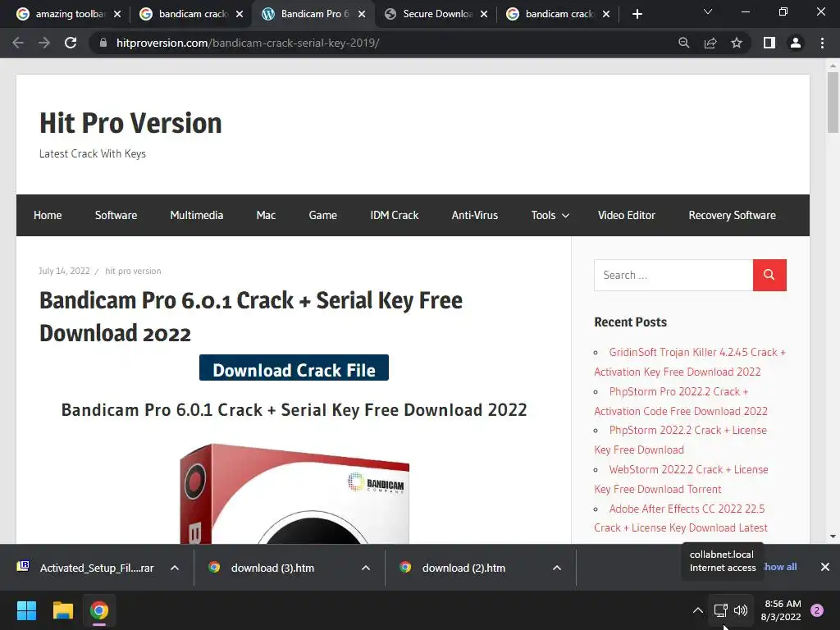The width and height of the screenshot is (840, 630).
Task: Open the Mac menu item
Action: tap(266, 216)
